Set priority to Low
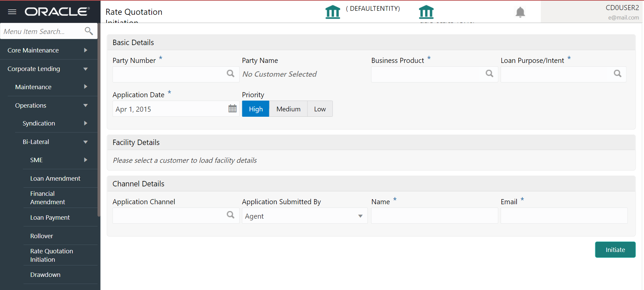644x290 pixels. (x=320, y=109)
